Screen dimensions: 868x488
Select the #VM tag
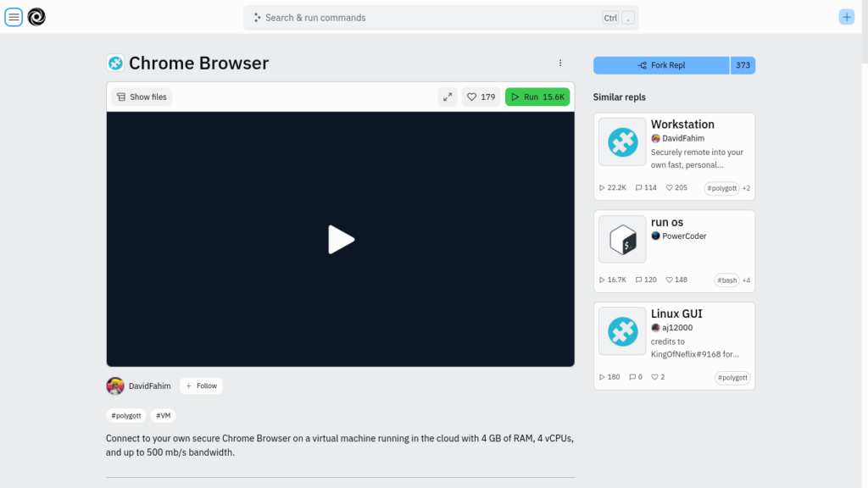point(163,415)
